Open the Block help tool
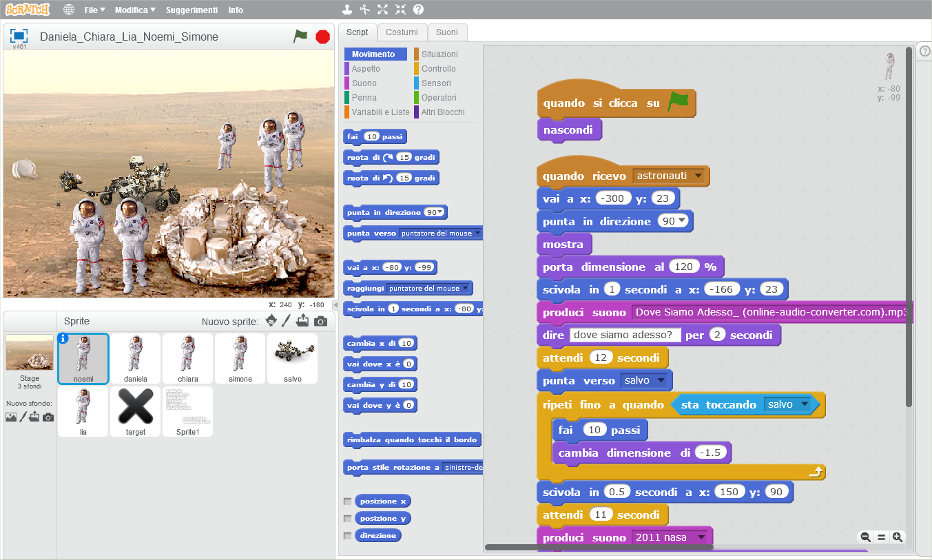 (x=417, y=10)
